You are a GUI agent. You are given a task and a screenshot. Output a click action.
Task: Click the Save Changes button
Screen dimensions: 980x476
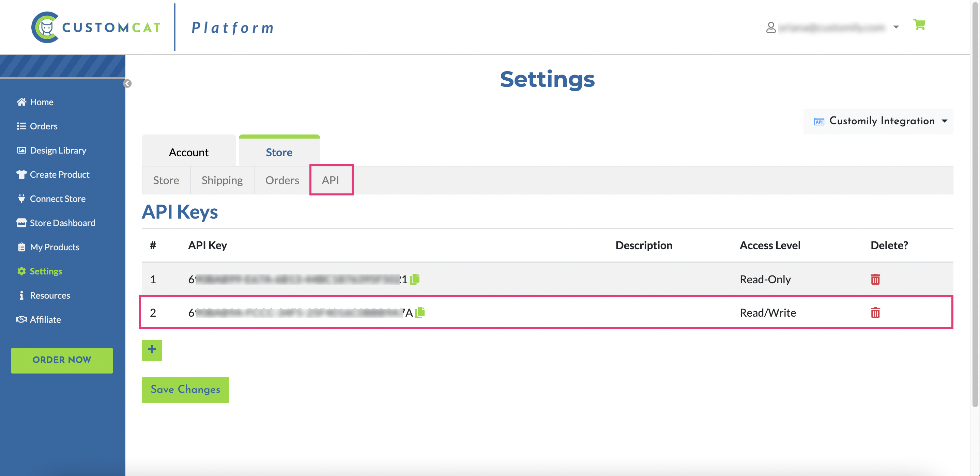pos(185,390)
